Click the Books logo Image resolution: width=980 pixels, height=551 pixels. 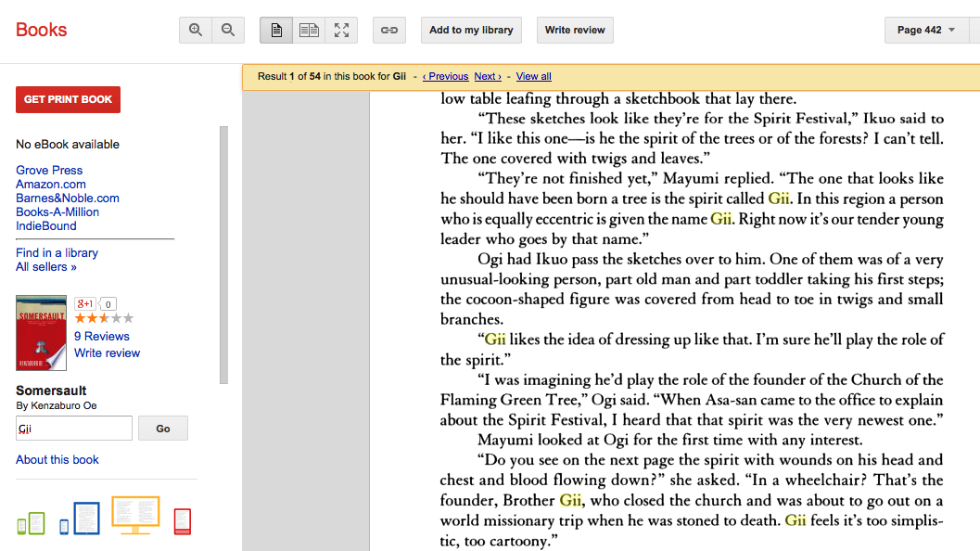(x=41, y=30)
